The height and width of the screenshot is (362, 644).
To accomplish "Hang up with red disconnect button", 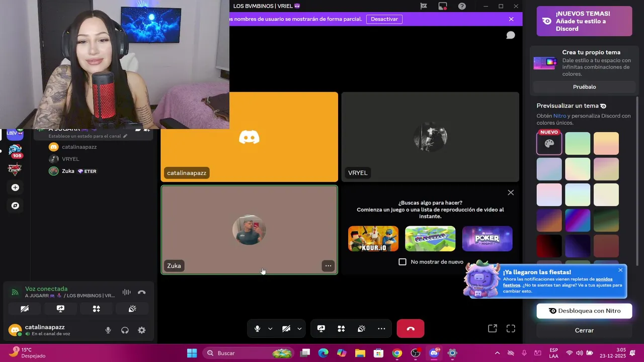I will (411, 329).
